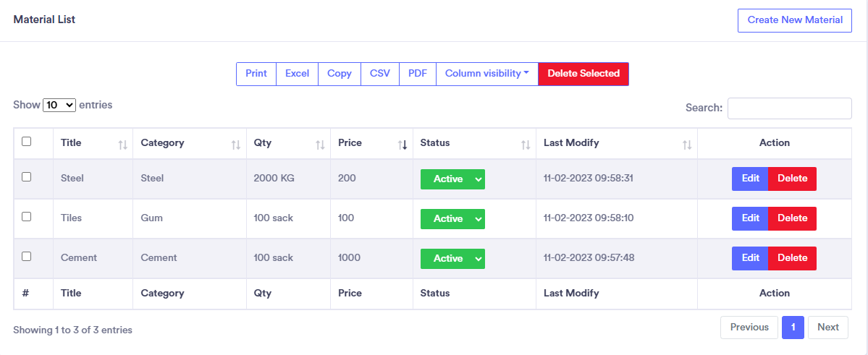Change the Steel row Active status dropdown

tap(452, 179)
